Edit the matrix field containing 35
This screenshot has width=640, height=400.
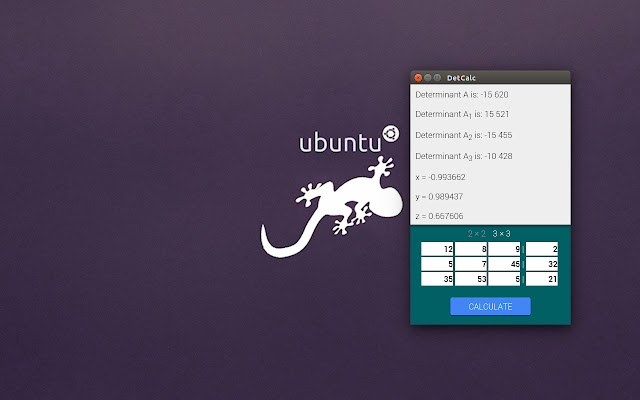[x=437, y=279]
